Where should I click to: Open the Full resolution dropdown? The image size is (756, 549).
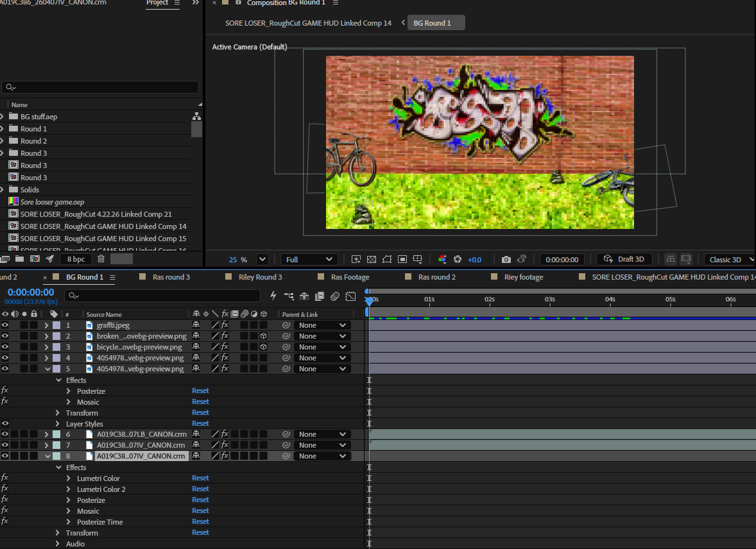[x=309, y=259]
